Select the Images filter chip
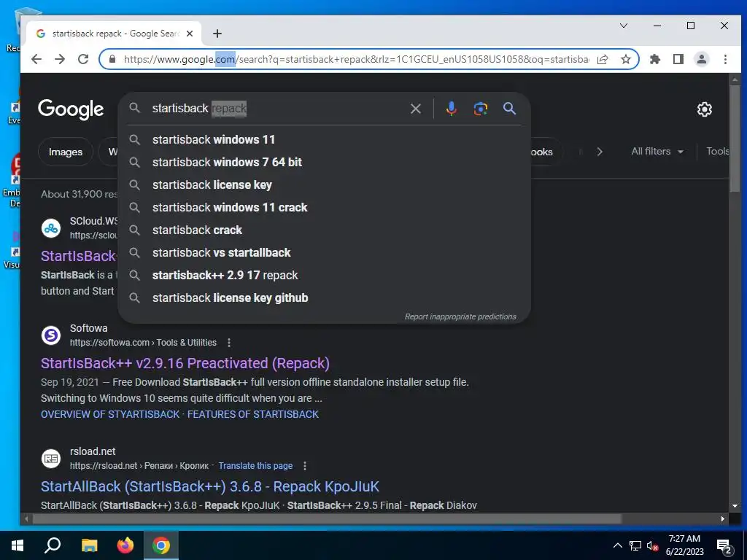Screen dimensions: 747x560 click(65, 152)
